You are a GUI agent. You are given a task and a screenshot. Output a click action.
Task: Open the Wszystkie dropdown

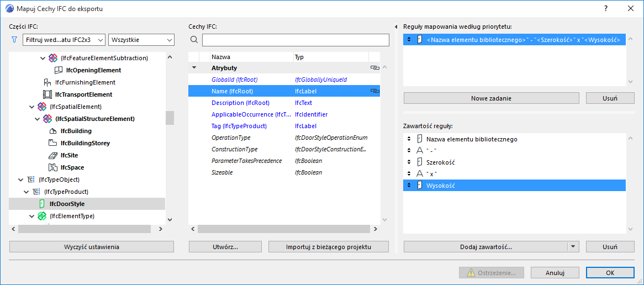(x=141, y=40)
